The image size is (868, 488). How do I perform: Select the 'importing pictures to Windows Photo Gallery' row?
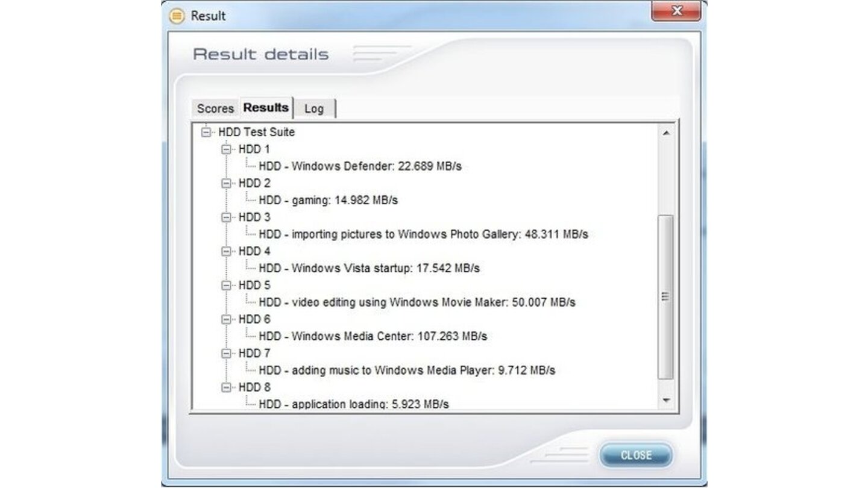point(424,234)
